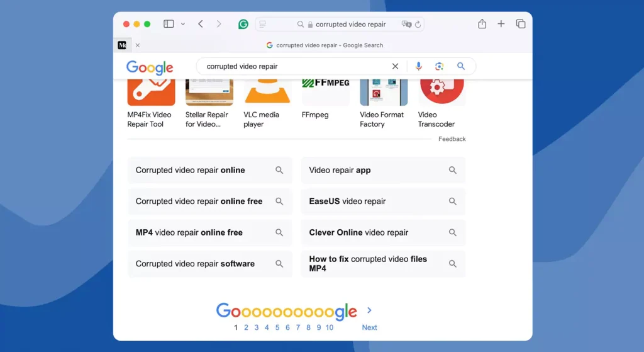Click in the Google search input field
The height and width of the screenshot is (352, 644).
[296, 66]
